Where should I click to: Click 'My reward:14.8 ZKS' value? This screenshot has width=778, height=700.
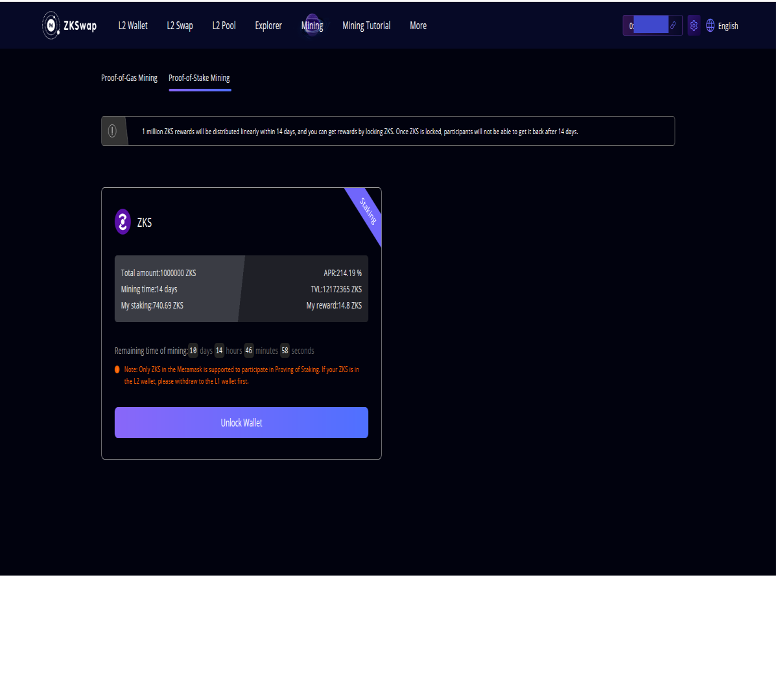(334, 305)
